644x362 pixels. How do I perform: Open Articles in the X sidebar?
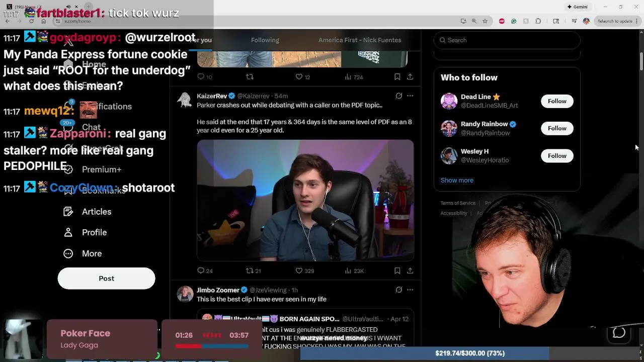tap(87, 212)
